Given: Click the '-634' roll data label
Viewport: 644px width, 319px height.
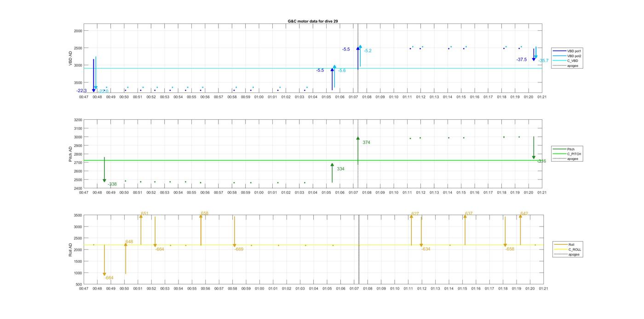Looking at the screenshot, I should click(x=425, y=249).
